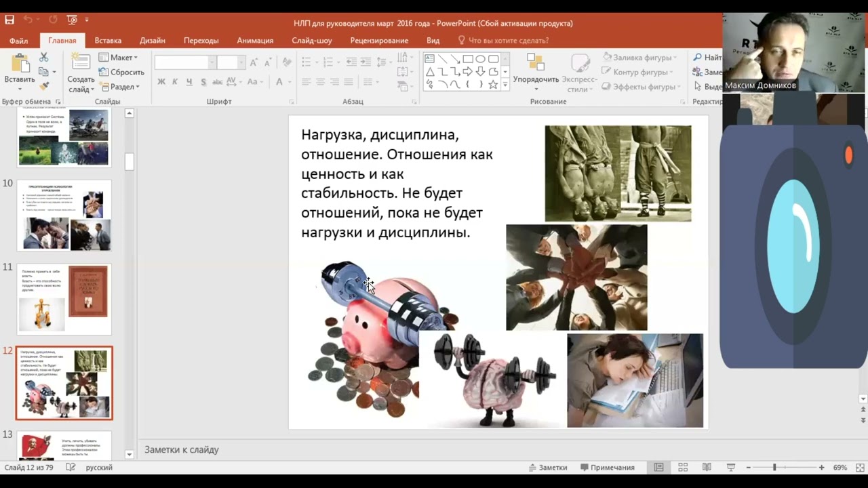This screenshot has height=488, width=868.
Task: Click the Сбросить reset button
Action: tap(121, 72)
